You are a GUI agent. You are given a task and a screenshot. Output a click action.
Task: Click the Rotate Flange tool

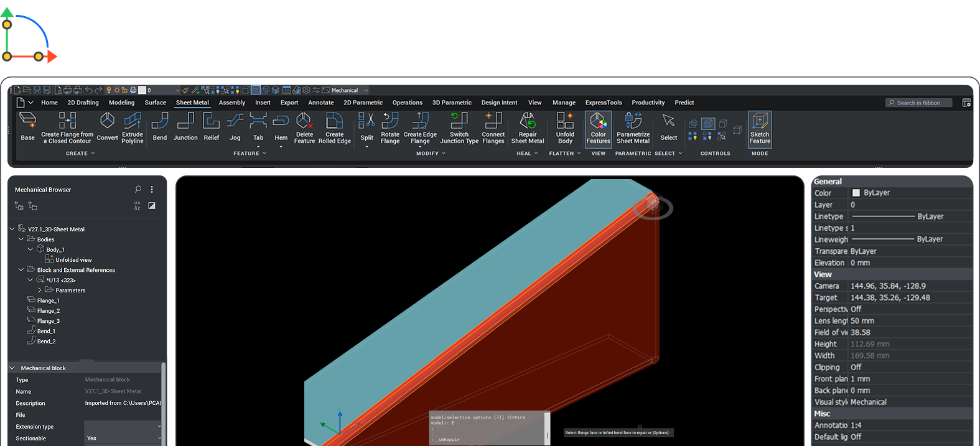tap(390, 128)
